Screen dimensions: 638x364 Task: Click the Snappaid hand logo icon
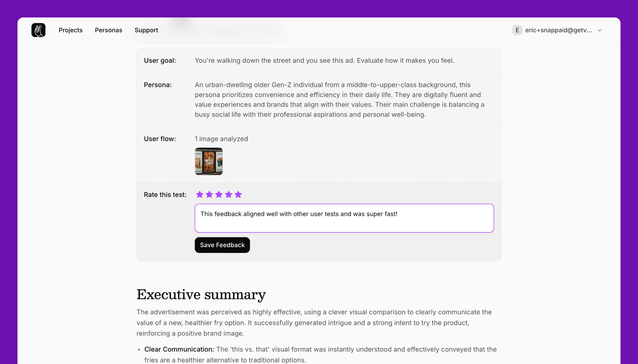[38, 30]
